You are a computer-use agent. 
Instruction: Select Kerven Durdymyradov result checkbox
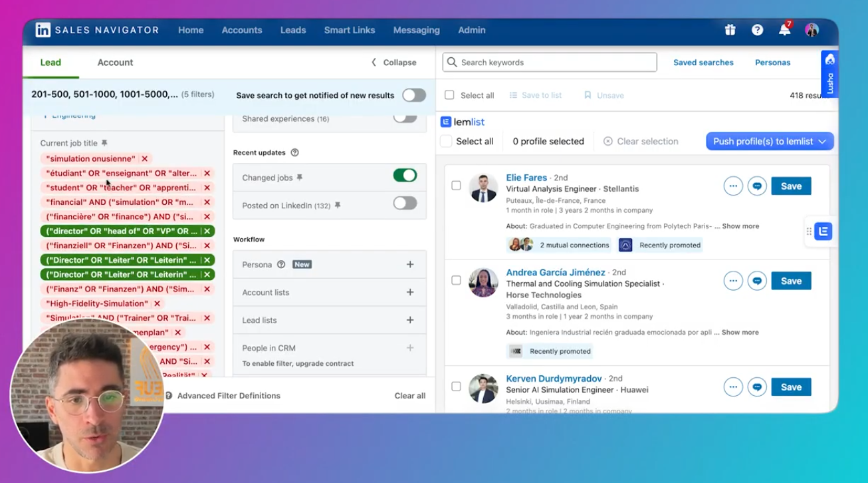pyautogui.click(x=456, y=387)
